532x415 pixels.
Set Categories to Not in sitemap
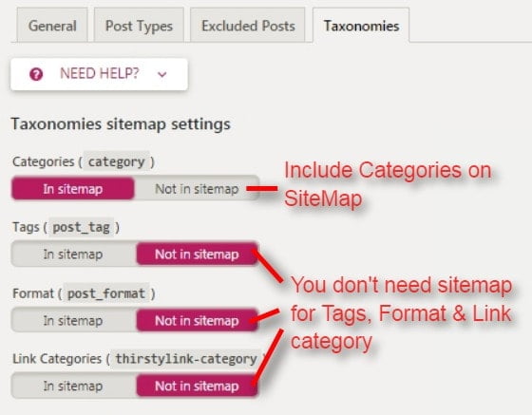pos(197,189)
